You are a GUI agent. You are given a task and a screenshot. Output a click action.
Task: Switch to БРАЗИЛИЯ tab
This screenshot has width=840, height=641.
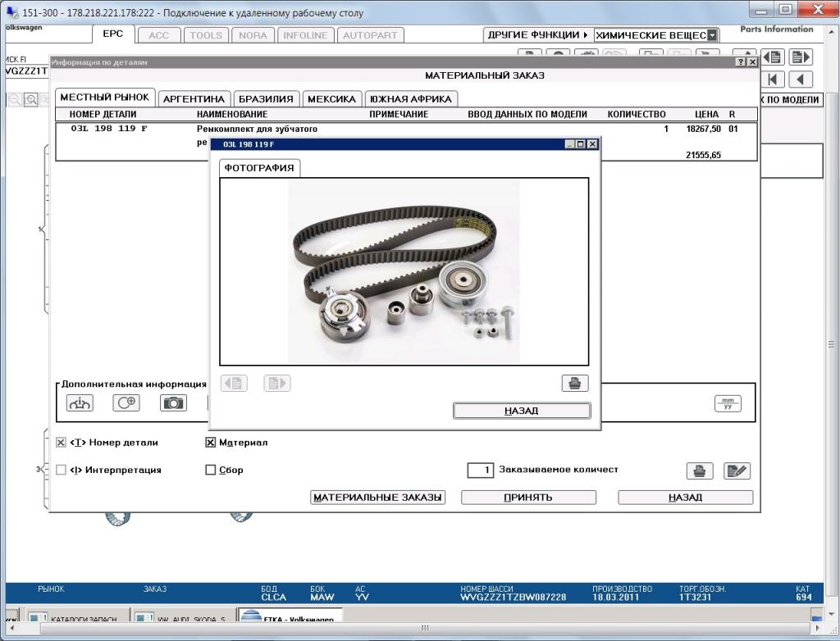(266, 99)
